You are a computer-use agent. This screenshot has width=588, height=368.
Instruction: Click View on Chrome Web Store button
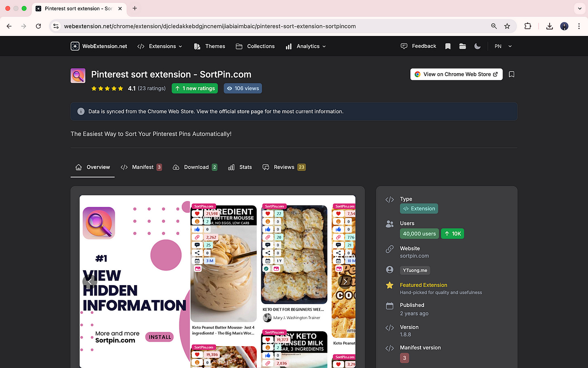456,74
